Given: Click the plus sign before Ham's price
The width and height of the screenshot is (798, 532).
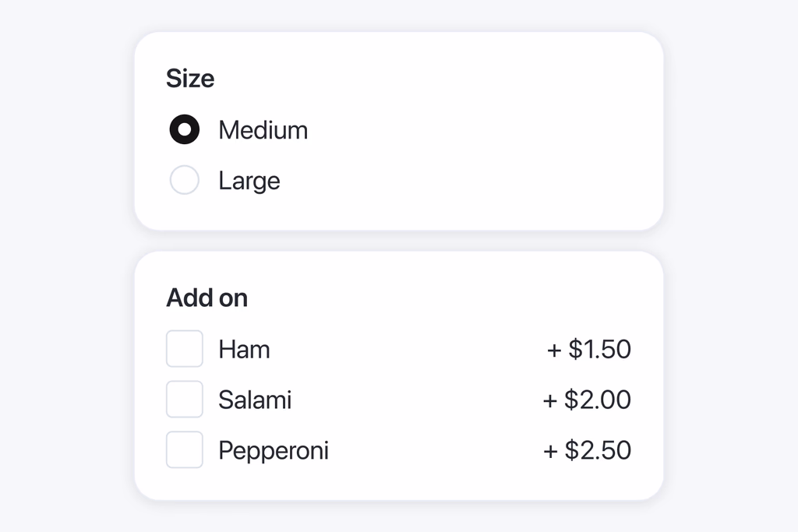Looking at the screenshot, I should click(554, 350).
